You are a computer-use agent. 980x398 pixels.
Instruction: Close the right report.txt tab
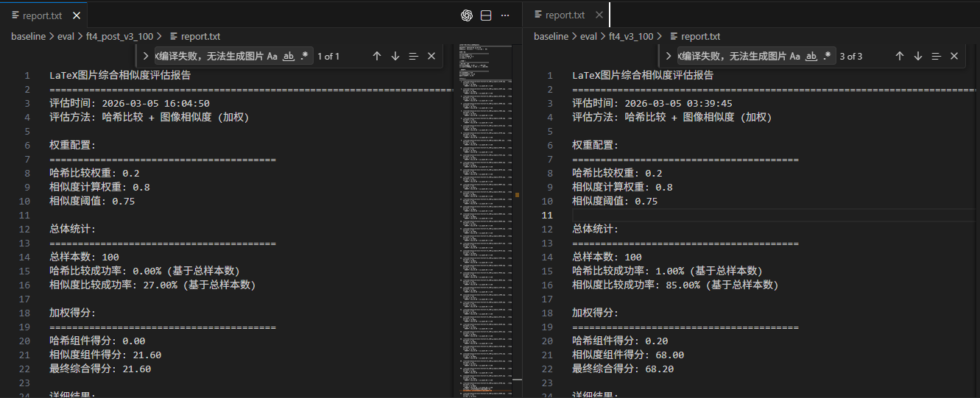click(x=599, y=15)
